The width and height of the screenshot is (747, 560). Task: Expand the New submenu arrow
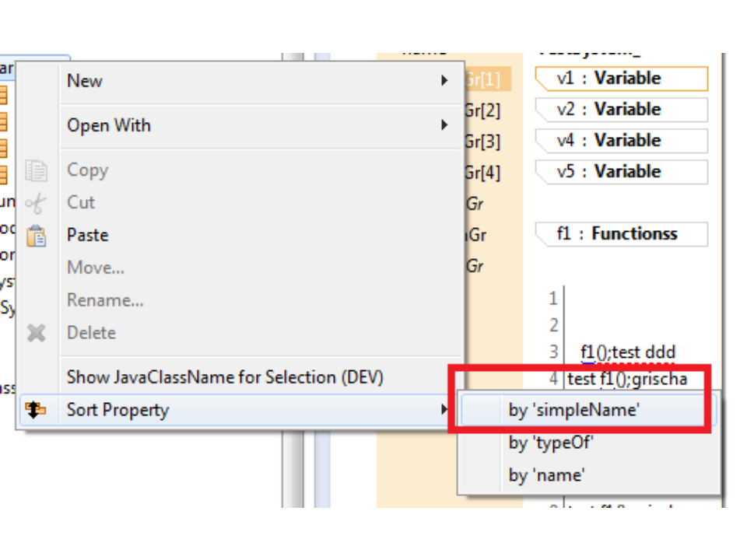pyautogui.click(x=444, y=81)
